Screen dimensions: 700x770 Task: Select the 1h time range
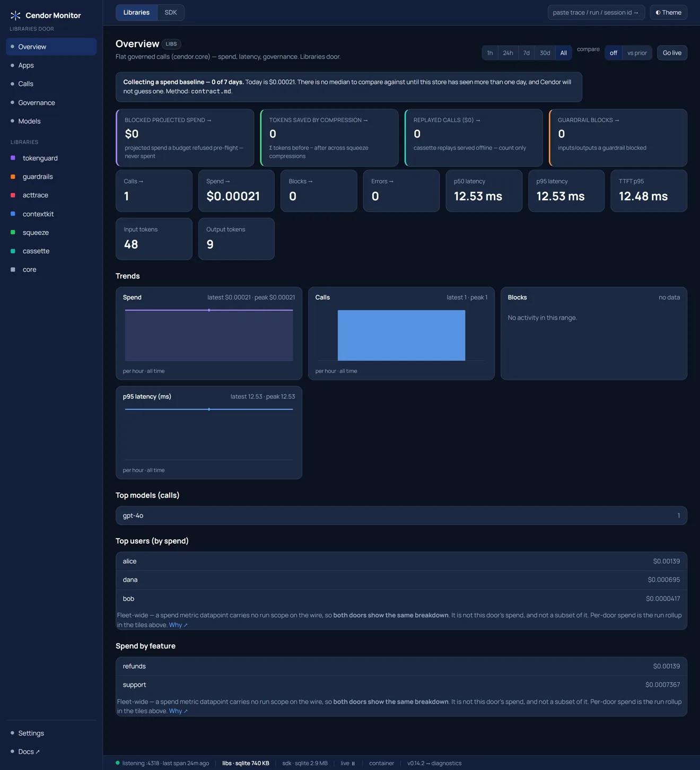coord(490,52)
